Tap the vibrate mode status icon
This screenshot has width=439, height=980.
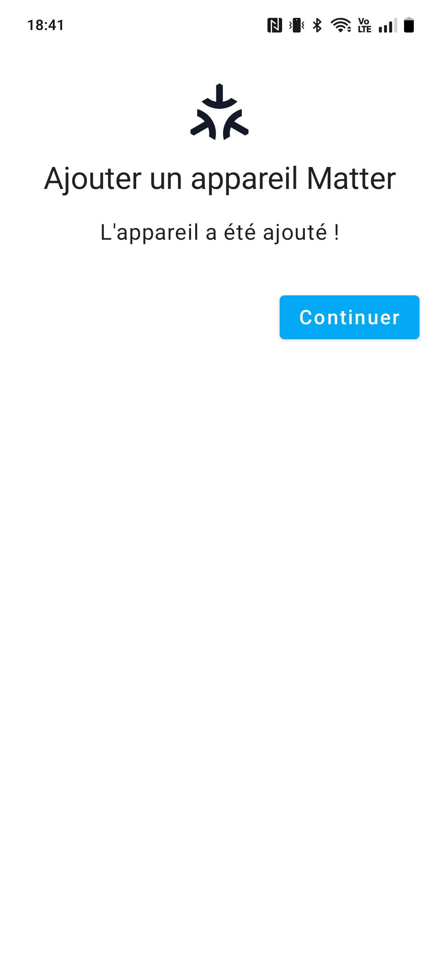pyautogui.click(x=297, y=25)
